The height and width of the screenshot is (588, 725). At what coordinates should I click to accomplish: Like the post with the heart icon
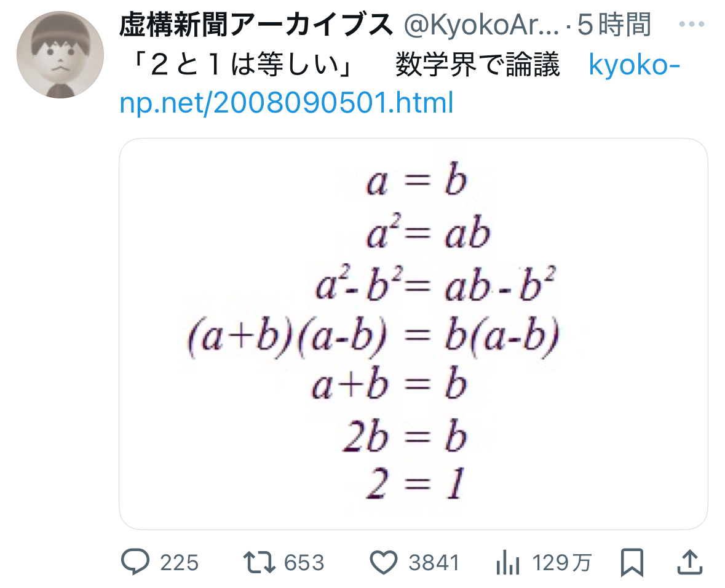385,561
